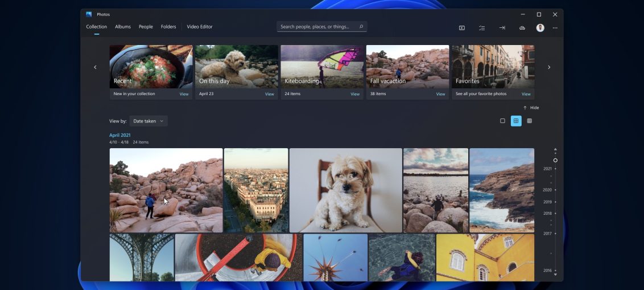The height and width of the screenshot is (290, 644).
Task: Click the search magnifier icon
Action: coord(361,27)
